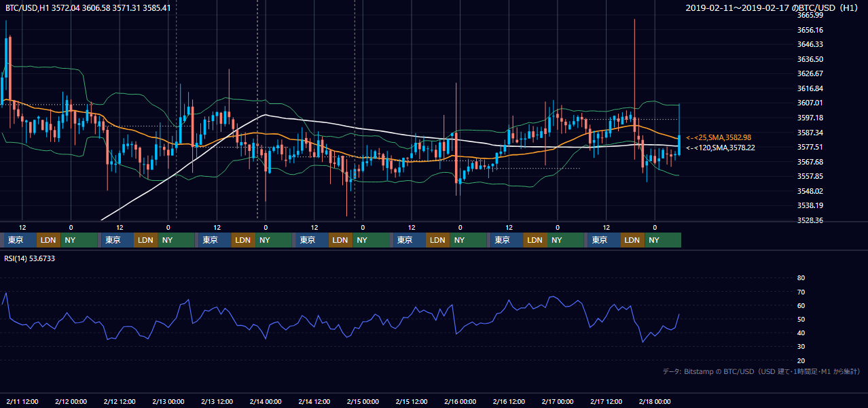Screen dimensions: 868x408
Task: Click the last LDN session block
Action: coord(632,240)
